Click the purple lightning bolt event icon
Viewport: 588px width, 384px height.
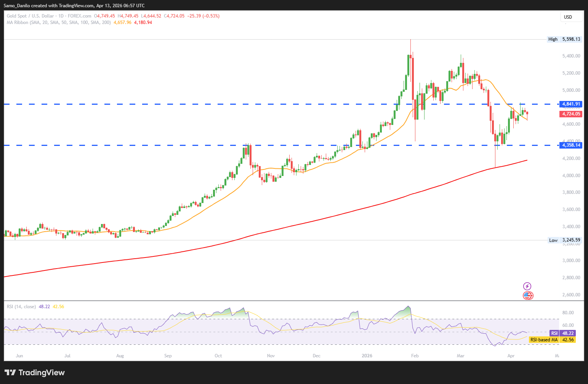click(527, 286)
